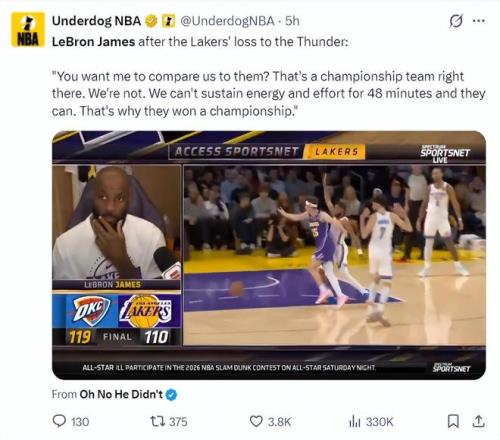This screenshot has height=440, width=500.
Task: Share the post via share icon
Action: point(478,421)
